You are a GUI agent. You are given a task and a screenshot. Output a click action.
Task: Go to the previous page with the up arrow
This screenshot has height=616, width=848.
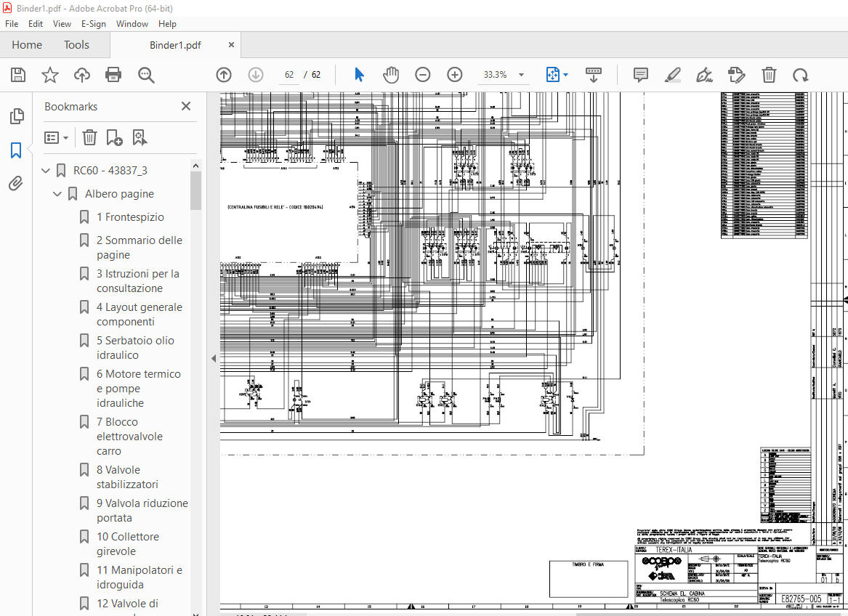coord(223,75)
